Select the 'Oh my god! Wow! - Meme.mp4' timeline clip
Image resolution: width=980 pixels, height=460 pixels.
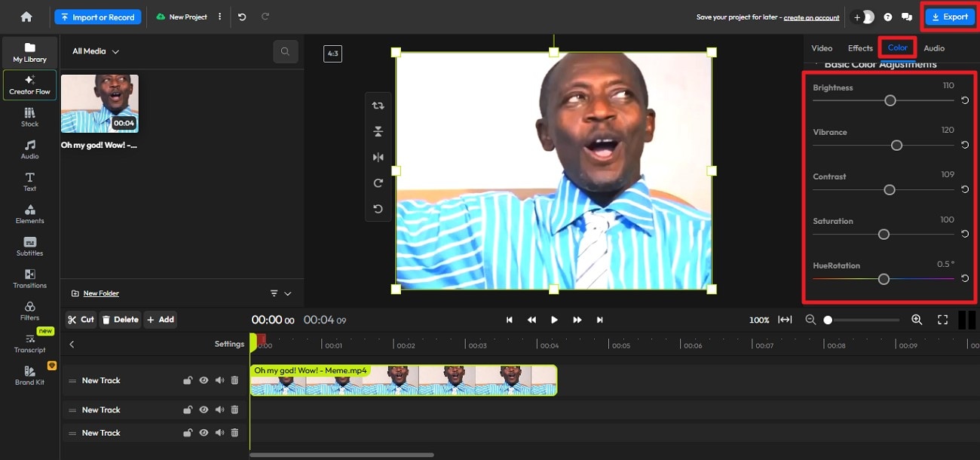pos(403,380)
